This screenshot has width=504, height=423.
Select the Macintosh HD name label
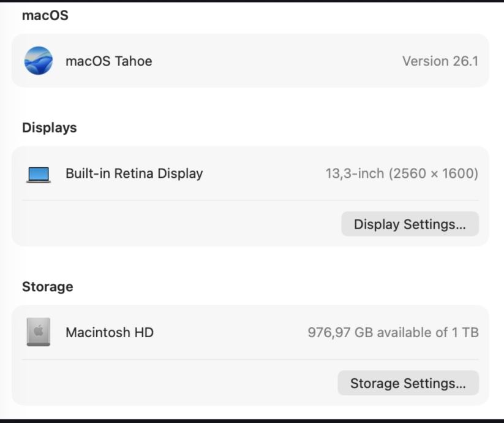coord(110,333)
